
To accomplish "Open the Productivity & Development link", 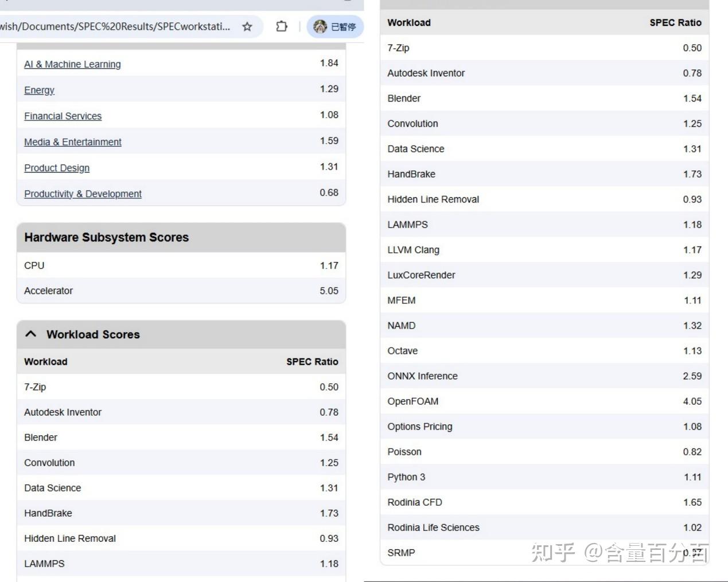I will [x=83, y=194].
